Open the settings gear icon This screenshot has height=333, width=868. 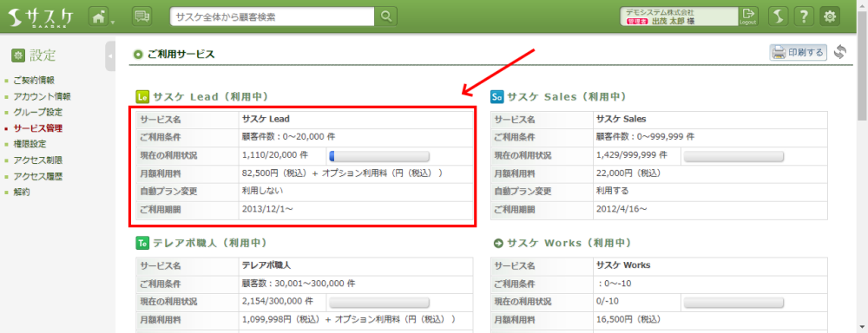coord(829,16)
